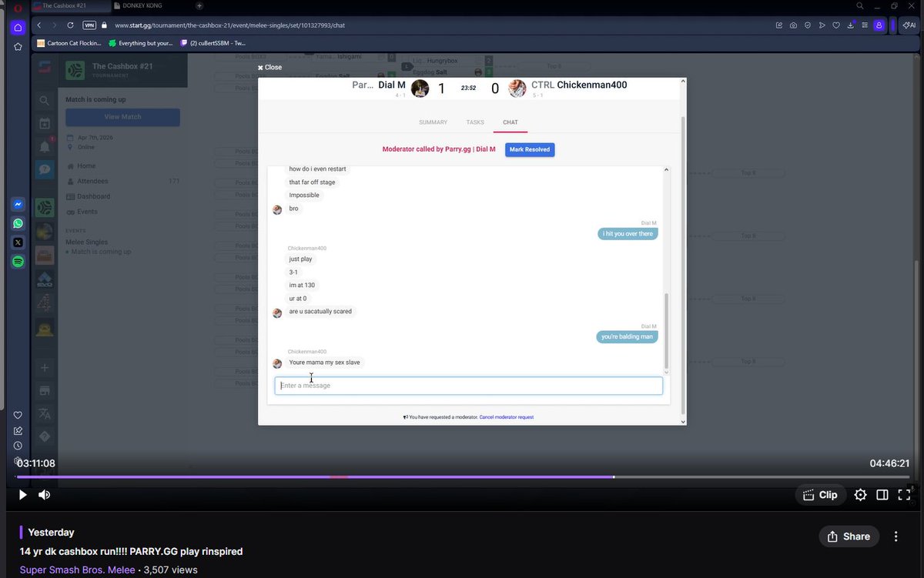
Task: Open Spotify in the Opera sidebar
Action: 18,262
